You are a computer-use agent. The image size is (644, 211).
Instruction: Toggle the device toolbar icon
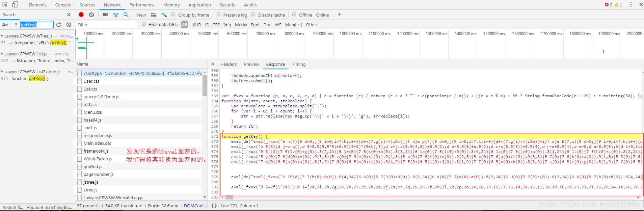point(15,5)
